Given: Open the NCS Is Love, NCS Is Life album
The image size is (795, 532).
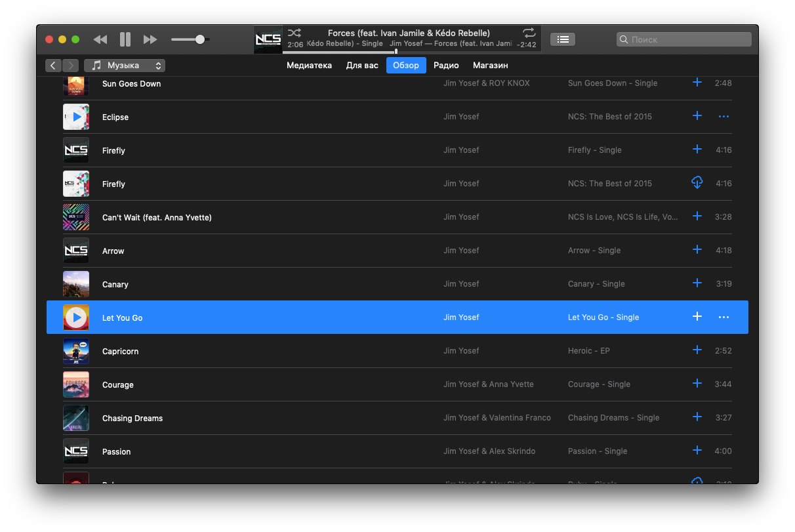Looking at the screenshot, I should (x=623, y=217).
